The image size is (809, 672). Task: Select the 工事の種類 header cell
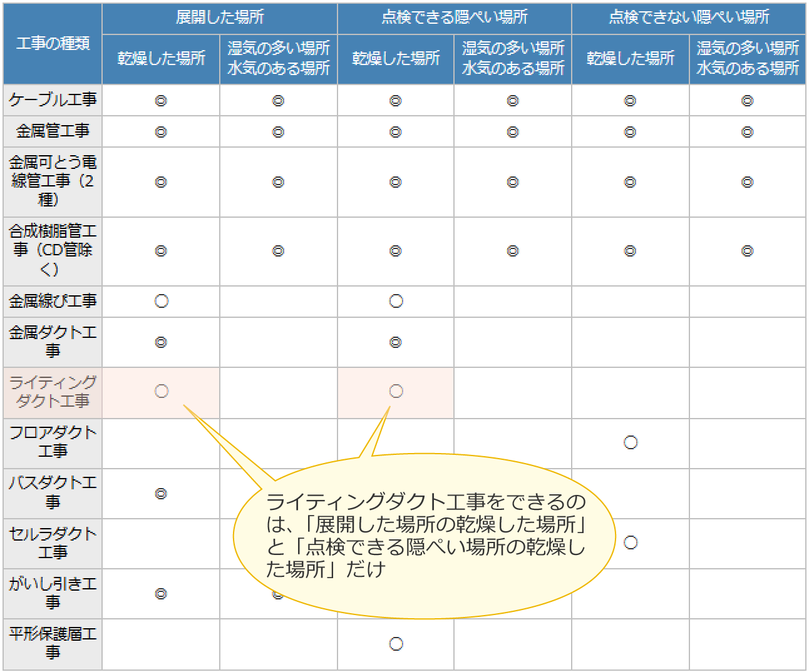point(53,44)
